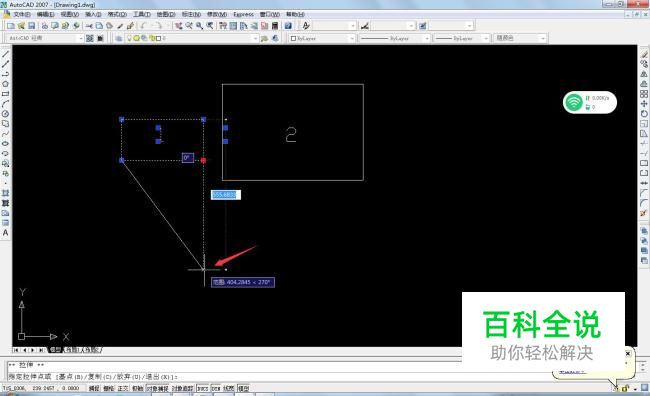Open the 编辑(E) menu

[x=46, y=15]
